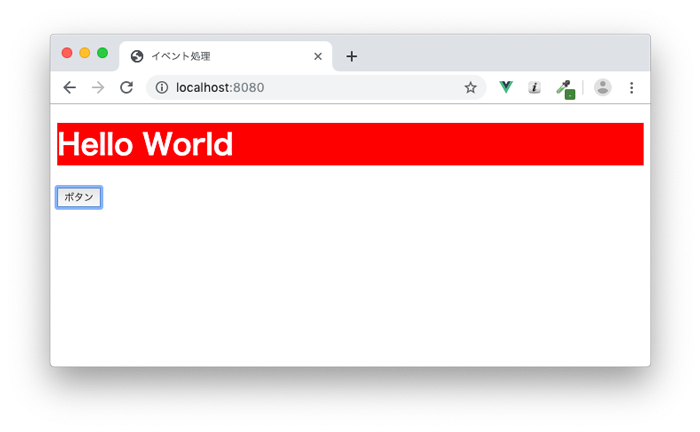The width and height of the screenshot is (700, 432).
Task: Click the forward navigation arrow
Action: coord(98,87)
